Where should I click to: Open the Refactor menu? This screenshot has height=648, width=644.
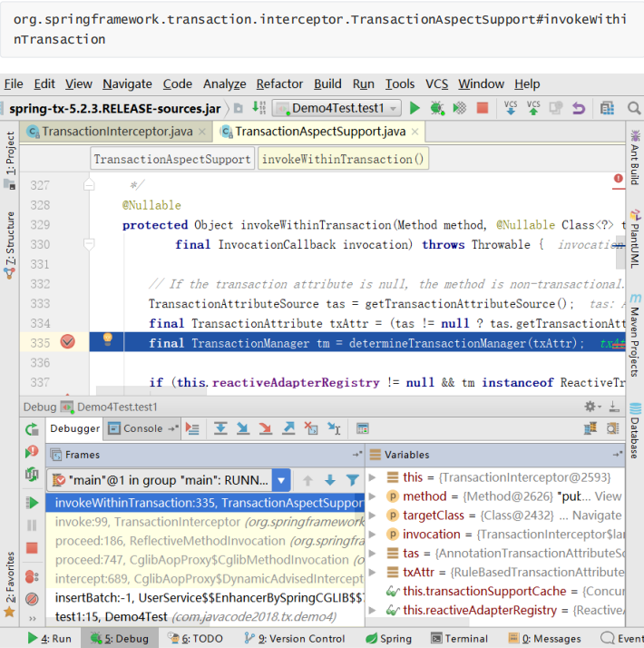click(x=279, y=83)
